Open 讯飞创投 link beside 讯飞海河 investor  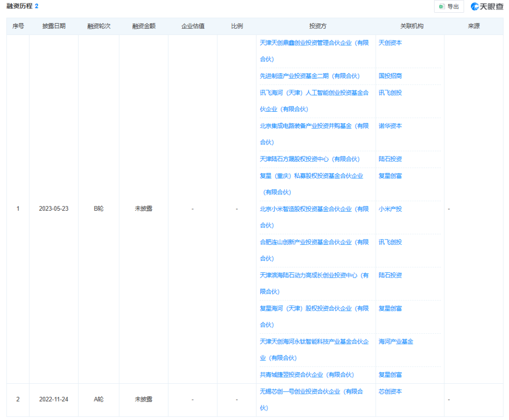click(x=390, y=93)
